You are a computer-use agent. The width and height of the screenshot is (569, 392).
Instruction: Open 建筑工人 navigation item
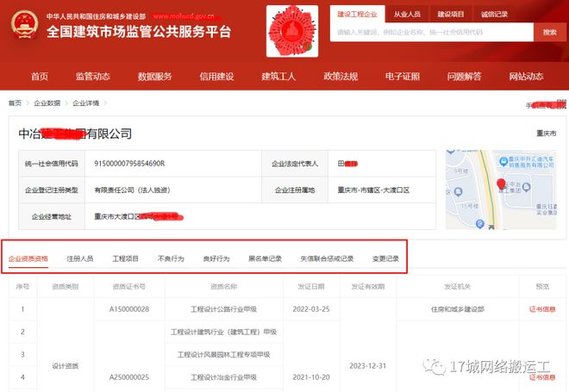pyautogui.click(x=278, y=77)
